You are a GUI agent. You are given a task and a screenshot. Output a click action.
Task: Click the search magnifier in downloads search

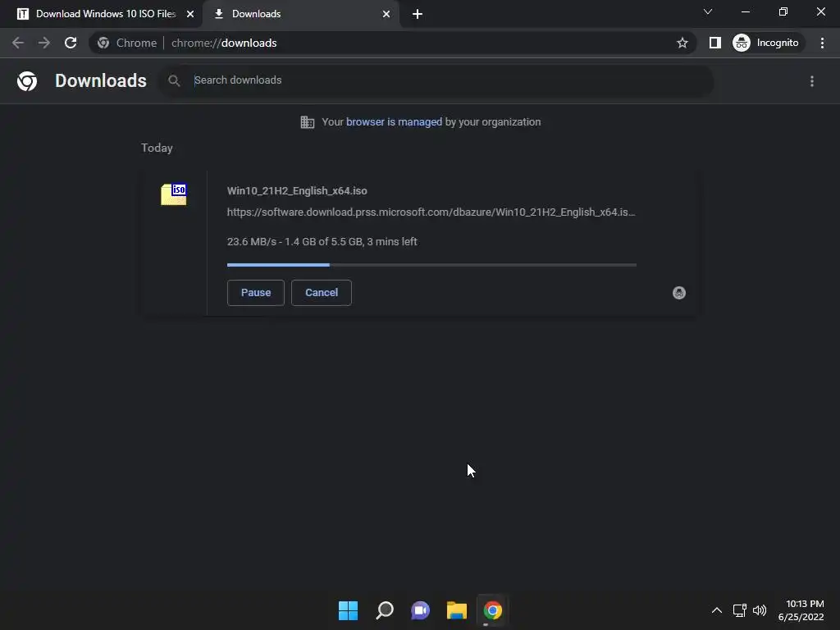coord(174,81)
